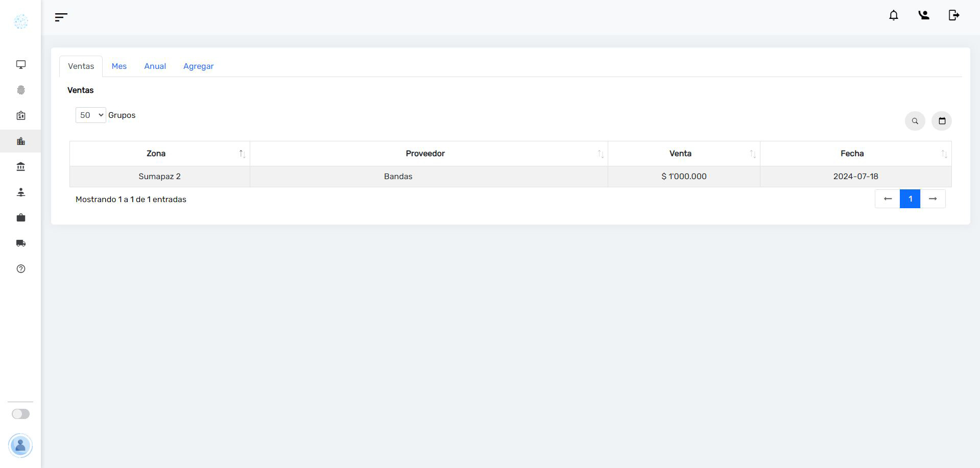
Task: Go to the next page arrow
Action: pos(933,199)
